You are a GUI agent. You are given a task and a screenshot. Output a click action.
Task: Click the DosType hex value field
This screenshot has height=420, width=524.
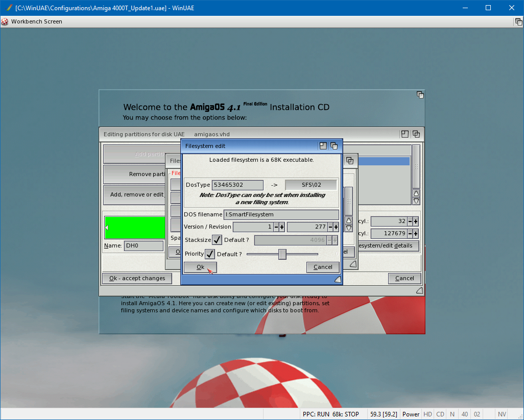tap(238, 185)
